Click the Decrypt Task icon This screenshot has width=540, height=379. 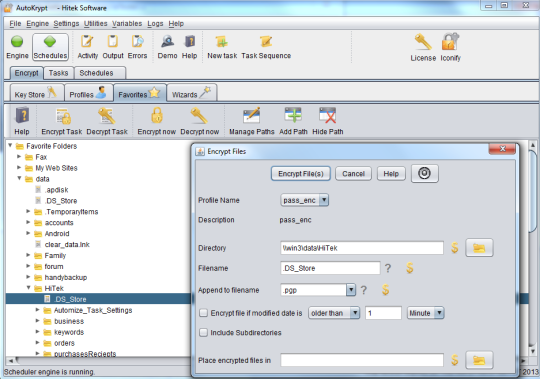pos(107,116)
